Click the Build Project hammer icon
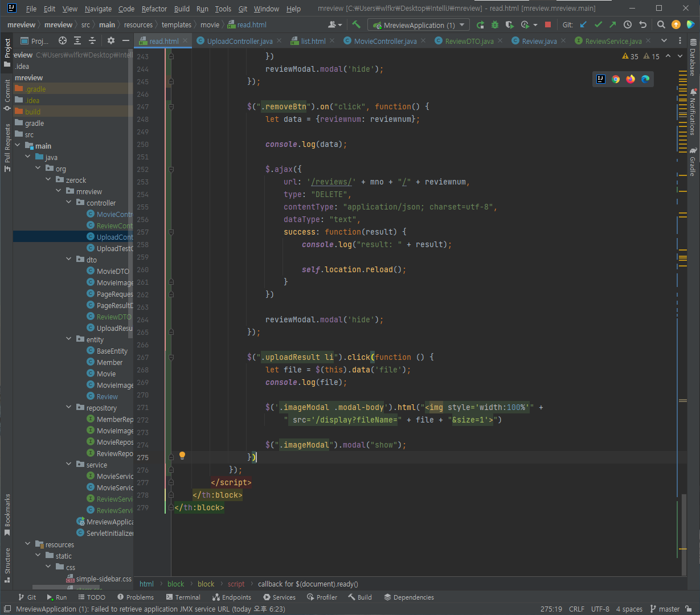The height and width of the screenshot is (615, 700). (356, 24)
